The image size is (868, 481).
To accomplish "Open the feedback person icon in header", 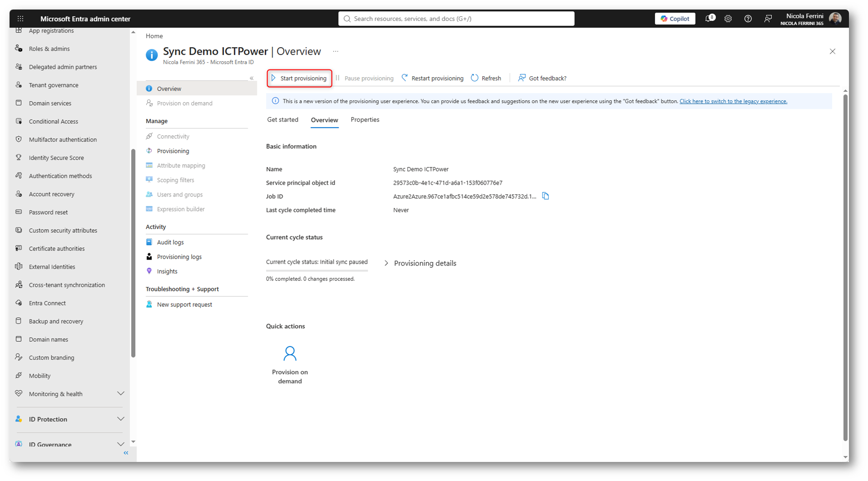I will click(768, 19).
